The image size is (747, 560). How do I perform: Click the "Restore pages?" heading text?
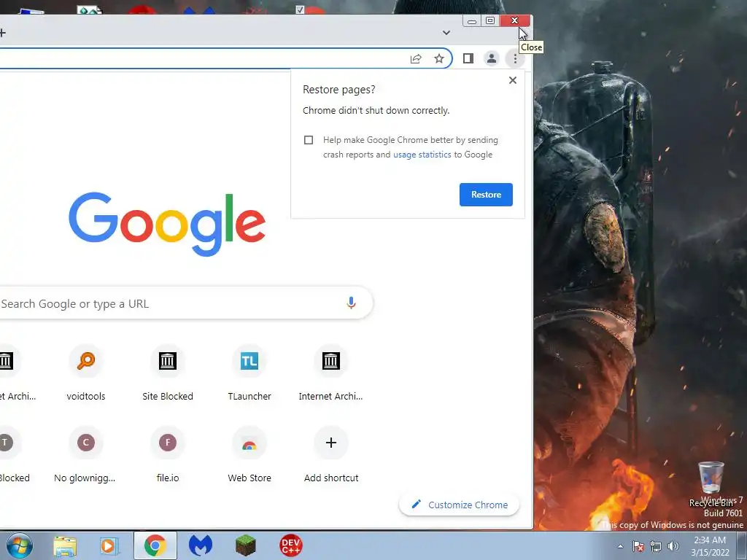(x=338, y=90)
